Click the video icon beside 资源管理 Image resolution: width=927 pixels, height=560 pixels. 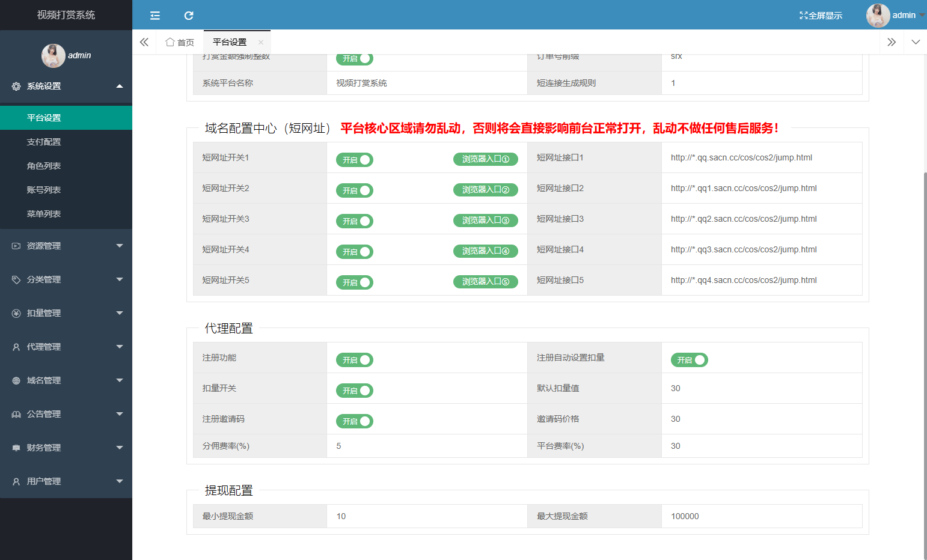coord(16,246)
